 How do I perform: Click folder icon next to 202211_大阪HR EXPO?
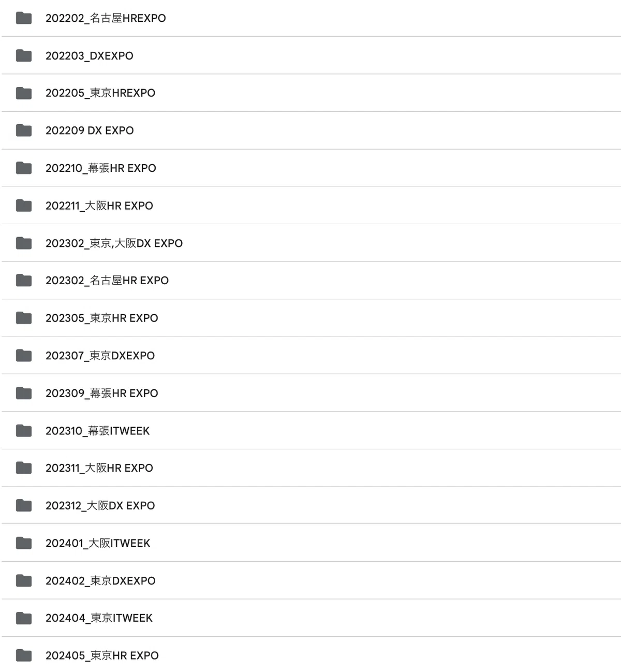(24, 206)
